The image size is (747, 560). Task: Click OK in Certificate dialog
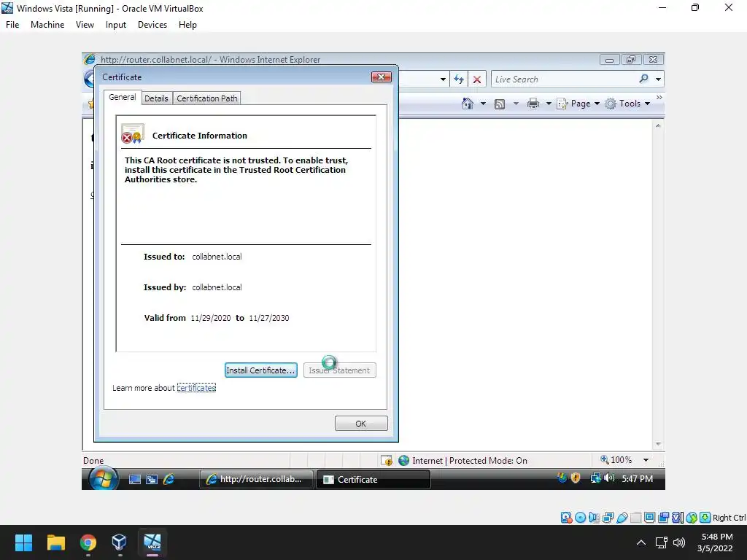coord(361,424)
